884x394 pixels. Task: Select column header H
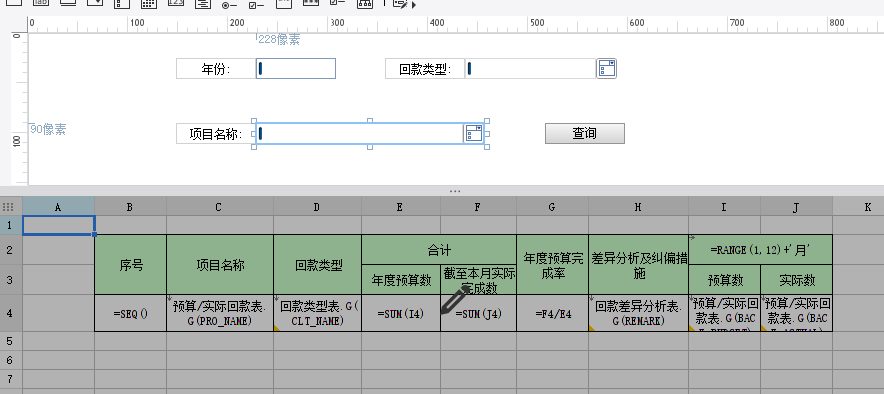(x=638, y=207)
